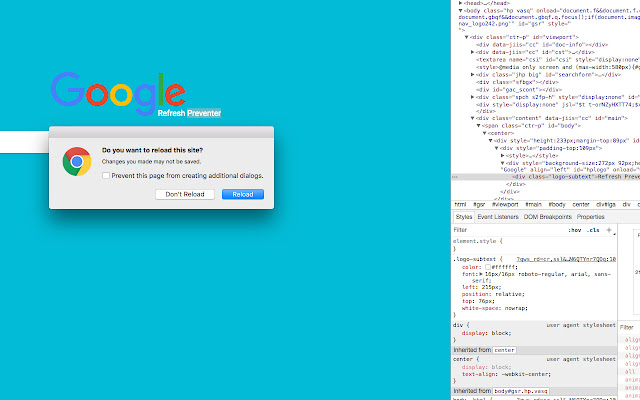
Task: Click the 'position: relative' declaration
Action: (493, 294)
